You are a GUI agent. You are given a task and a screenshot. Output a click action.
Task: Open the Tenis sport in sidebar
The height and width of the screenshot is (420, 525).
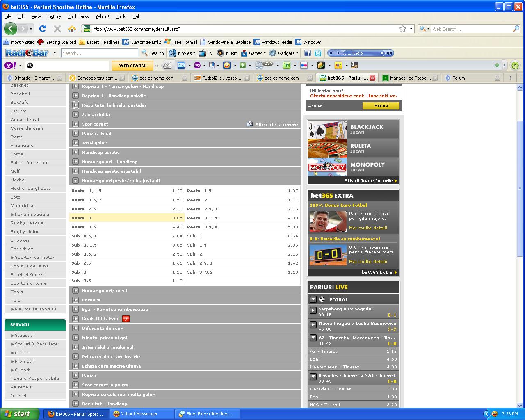[17, 292]
